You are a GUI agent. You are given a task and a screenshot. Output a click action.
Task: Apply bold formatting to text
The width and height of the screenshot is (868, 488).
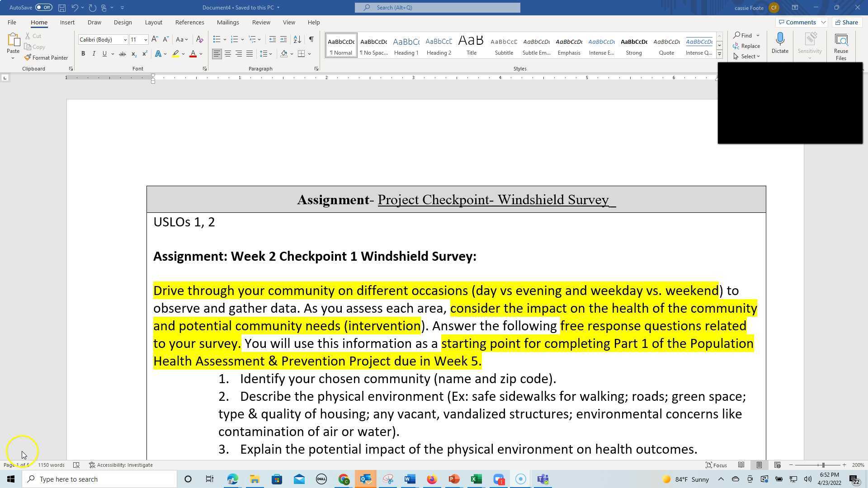83,53
